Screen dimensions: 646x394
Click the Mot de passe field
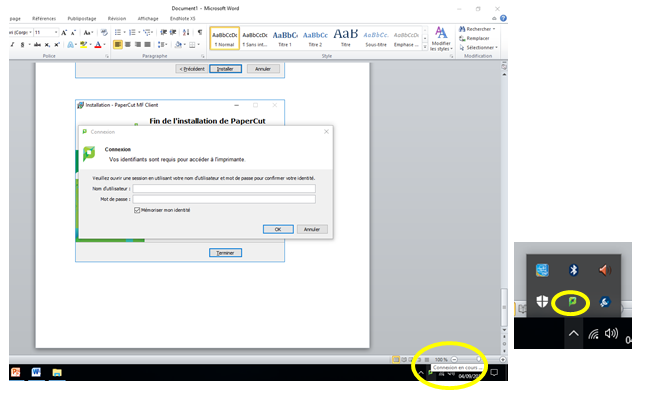click(224, 199)
